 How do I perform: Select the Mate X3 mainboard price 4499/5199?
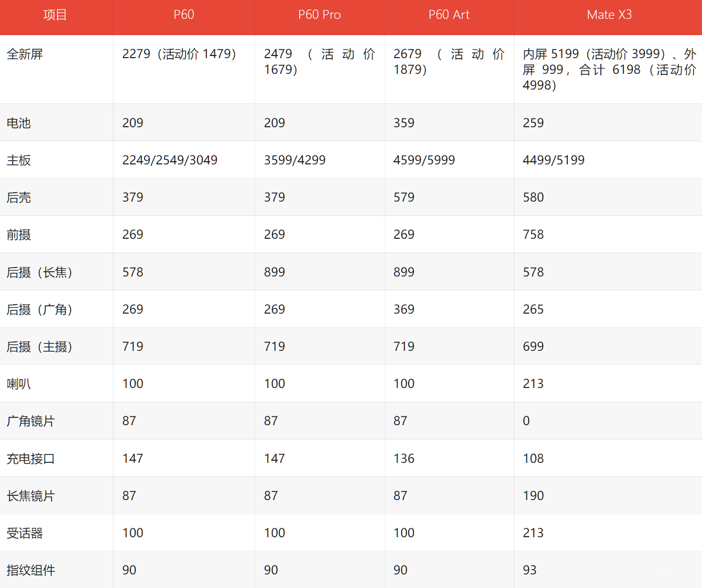(x=554, y=160)
